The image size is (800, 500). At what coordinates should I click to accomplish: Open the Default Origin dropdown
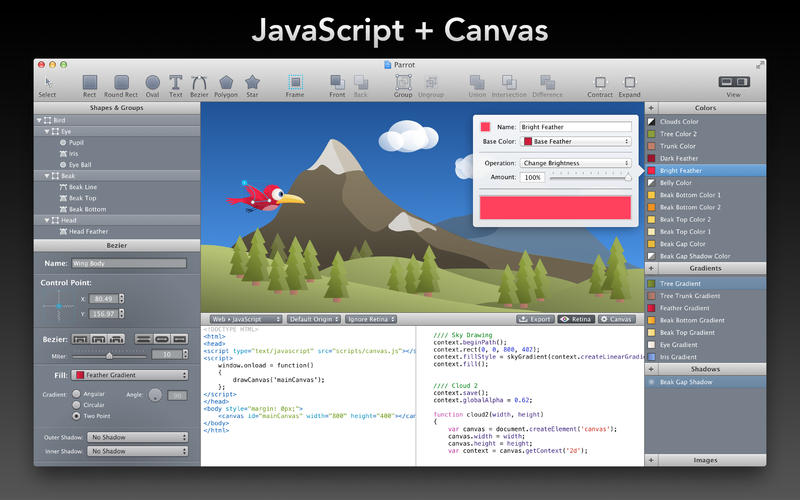[313, 319]
